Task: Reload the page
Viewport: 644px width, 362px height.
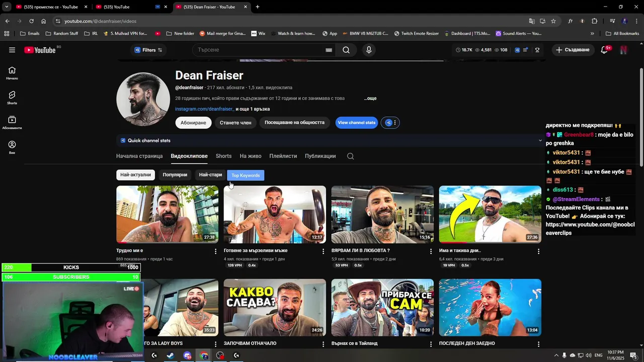Action: click(31, 21)
